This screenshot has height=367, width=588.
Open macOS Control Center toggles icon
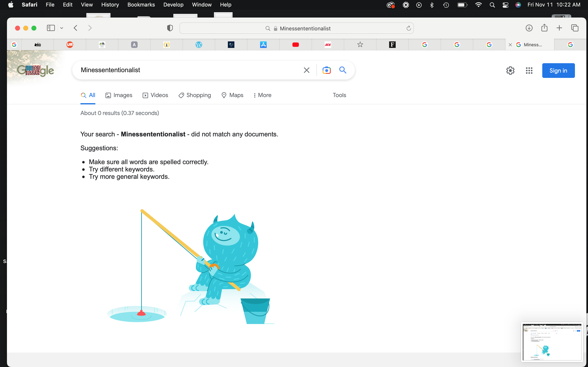coord(505,5)
